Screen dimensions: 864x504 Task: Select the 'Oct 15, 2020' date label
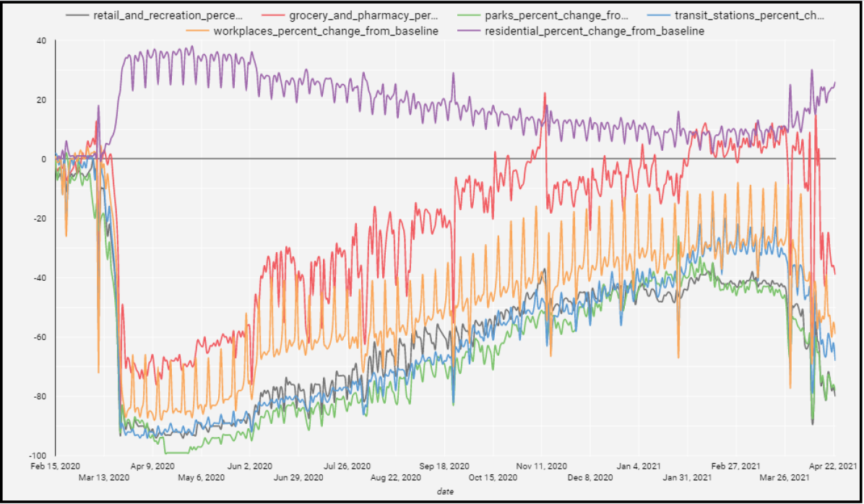click(493, 477)
